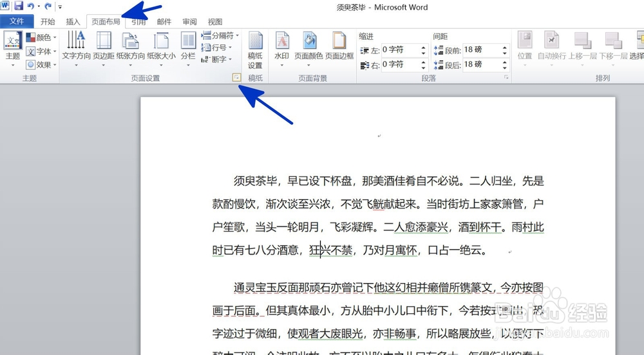Open the theme 字体 (Fonts) dropdown
Screen dimensions: 644x355
click(41, 51)
